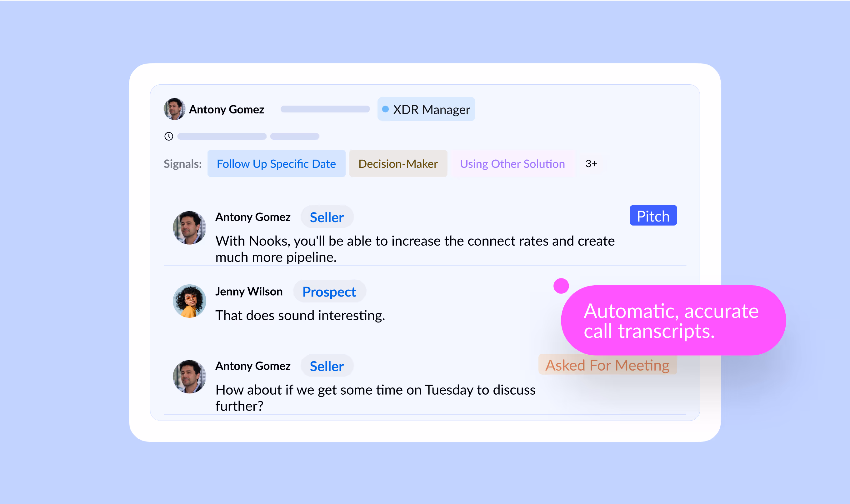Expand the 3+ more signals indicator
The width and height of the screenshot is (850, 504).
tap(591, 164)
